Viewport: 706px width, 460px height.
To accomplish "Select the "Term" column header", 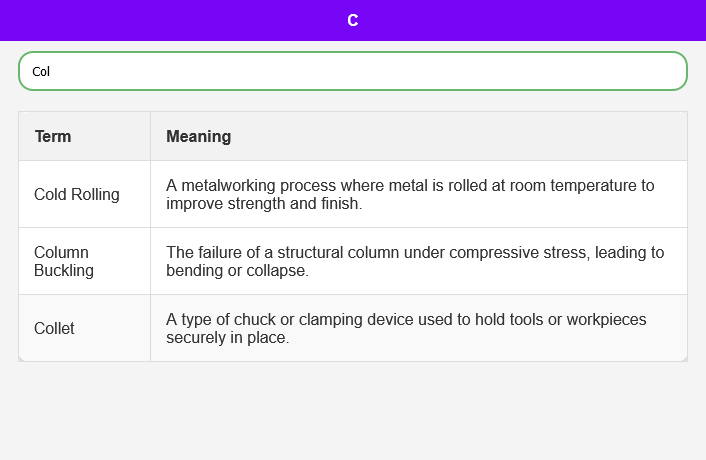I will point(53,136).
